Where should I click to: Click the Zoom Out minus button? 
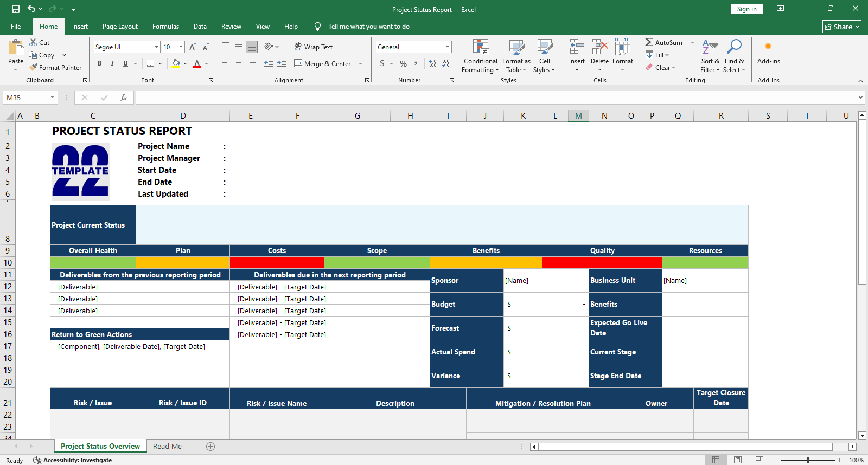[776, 460]
